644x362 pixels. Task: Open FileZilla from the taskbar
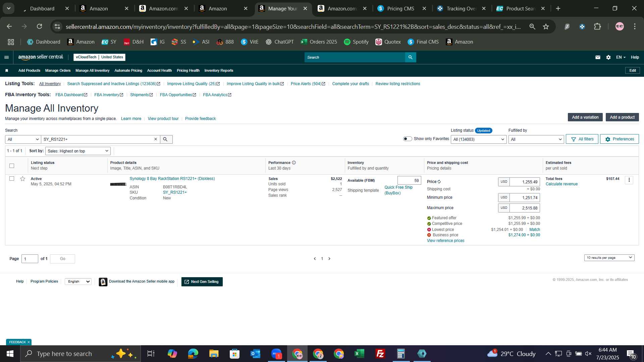pyautogui.click(x=380, y=354)
